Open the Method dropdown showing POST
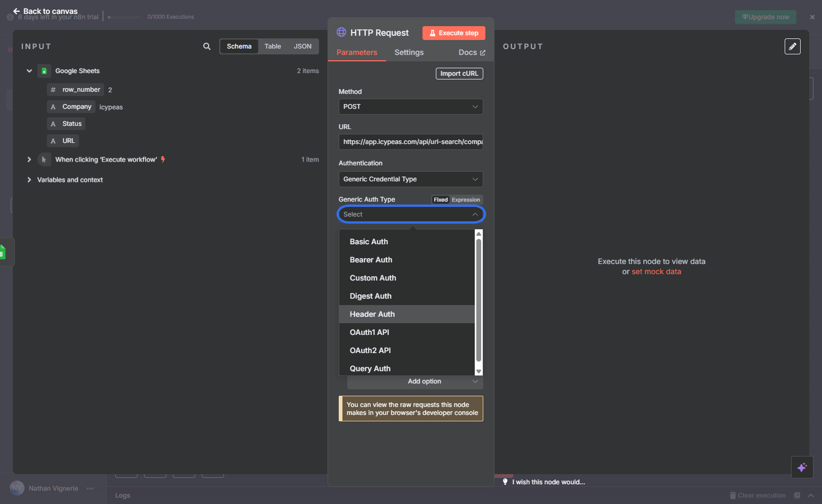This screenshot has height=504, width=822. point(411,107)
